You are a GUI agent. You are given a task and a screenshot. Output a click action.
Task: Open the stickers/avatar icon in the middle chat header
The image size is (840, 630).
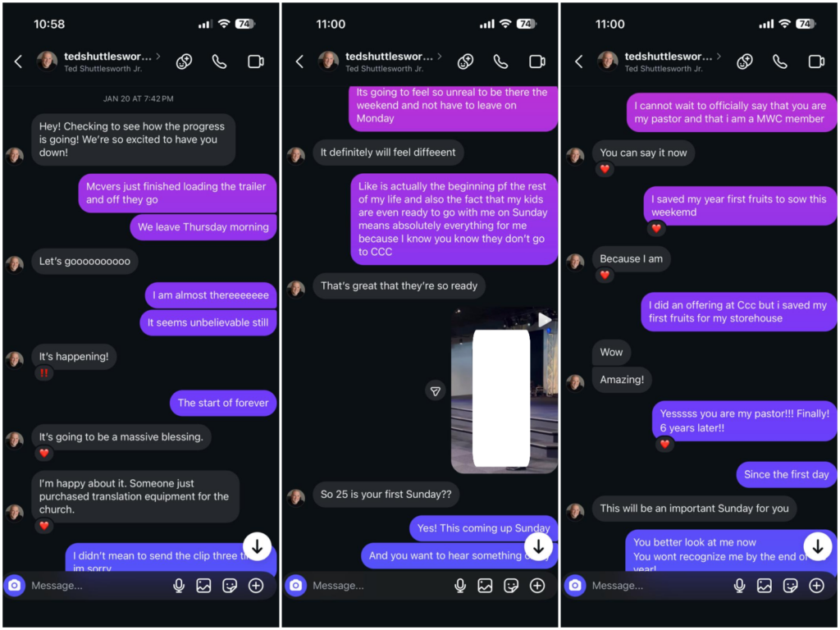[466, 62]
